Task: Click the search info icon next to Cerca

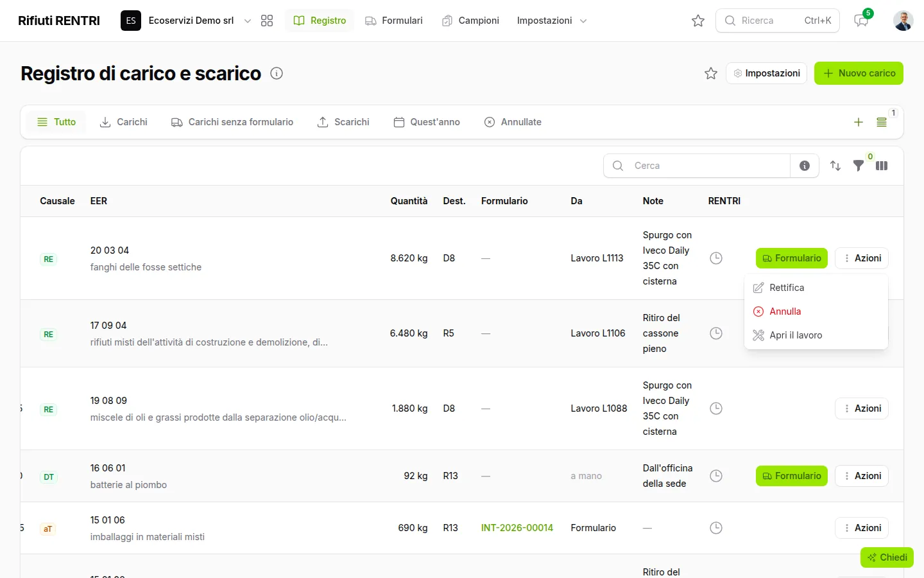Action: click(805, 166)
